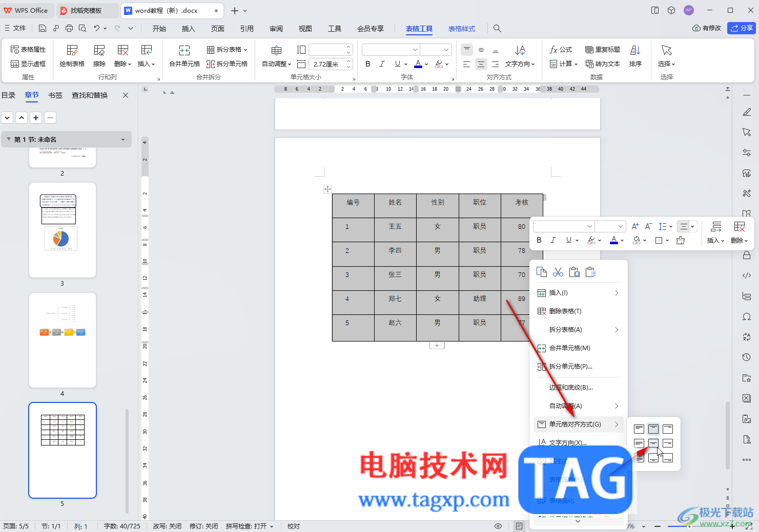Click the Share button

742,28
